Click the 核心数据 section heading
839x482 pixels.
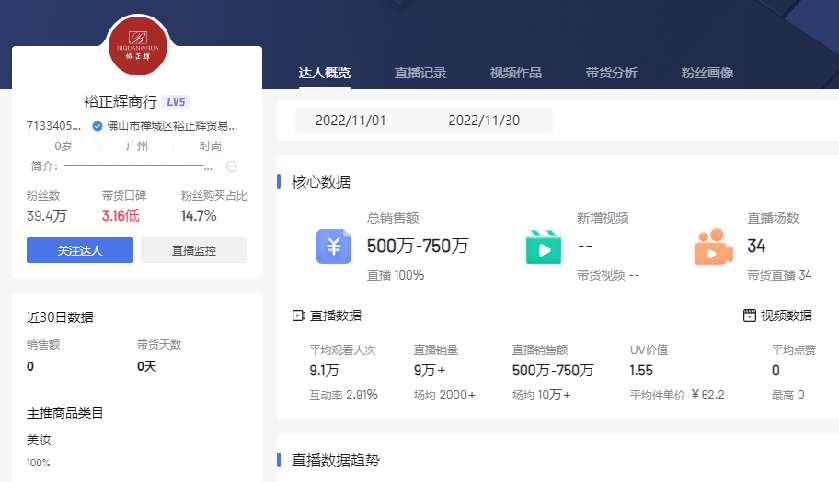[x=321, y=182]
